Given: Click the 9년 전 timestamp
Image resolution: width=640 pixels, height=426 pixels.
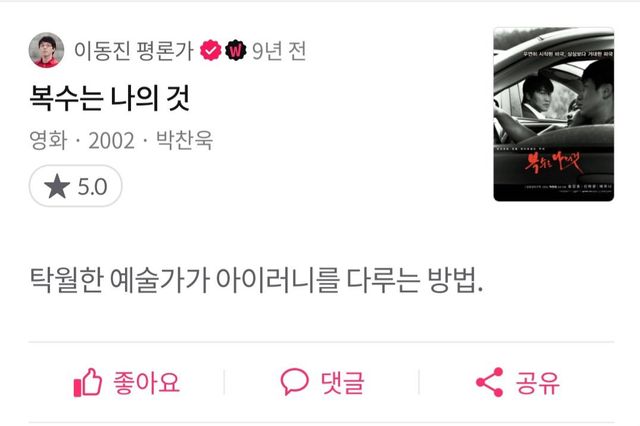Looking at the screenshot, I should pyautogui.click(x=279, y=51).
